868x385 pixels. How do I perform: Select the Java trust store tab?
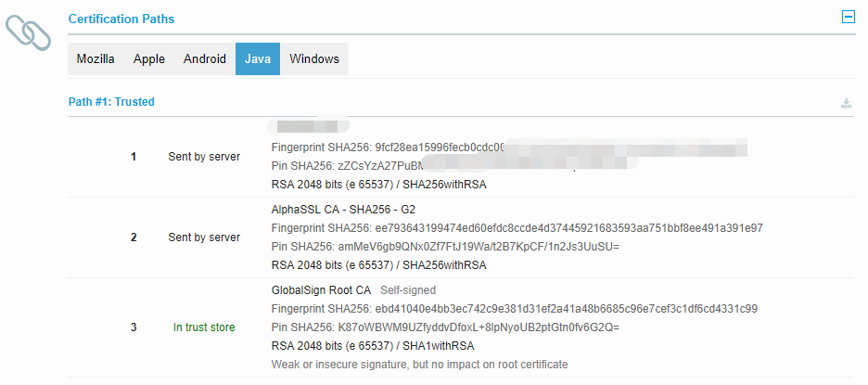pyautogui.click(x=258, y=58)
